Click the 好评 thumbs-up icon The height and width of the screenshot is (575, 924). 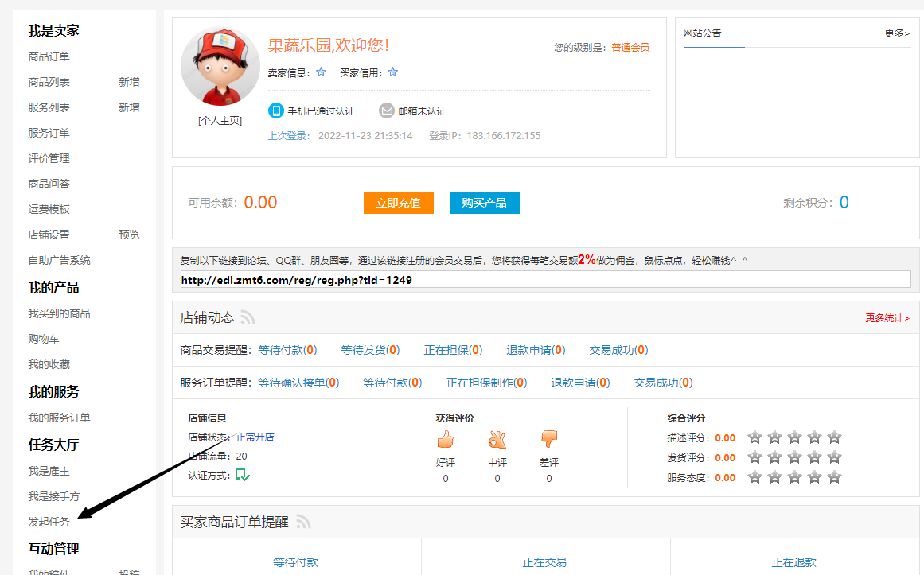tap(446, 440)
